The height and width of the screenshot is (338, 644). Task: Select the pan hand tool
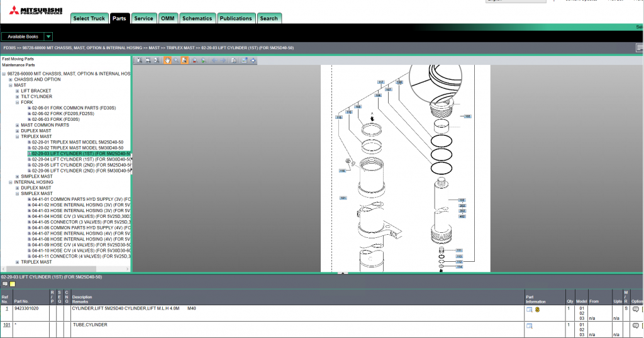pos(167,60)
